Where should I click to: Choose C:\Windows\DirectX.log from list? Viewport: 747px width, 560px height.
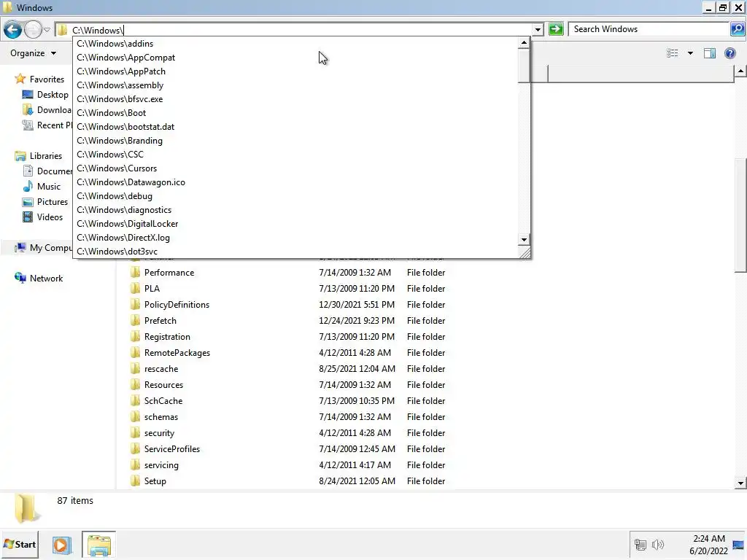[x=295, y=237]
